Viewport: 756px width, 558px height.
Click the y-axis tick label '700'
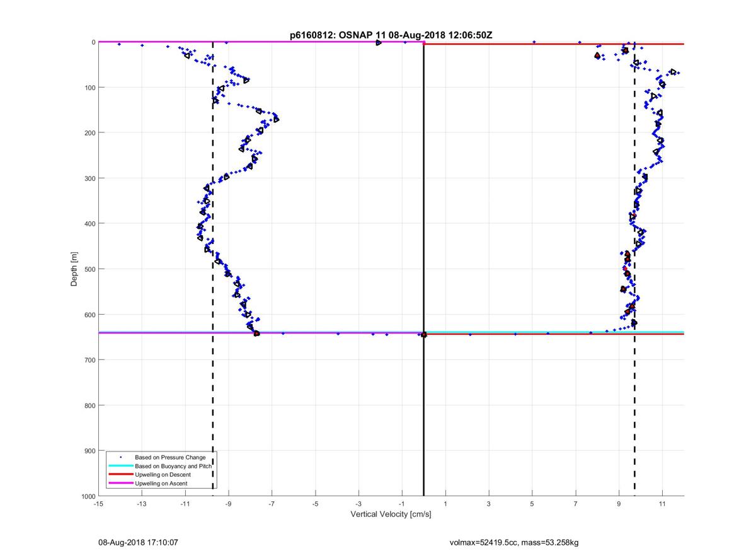click(89, 360)
